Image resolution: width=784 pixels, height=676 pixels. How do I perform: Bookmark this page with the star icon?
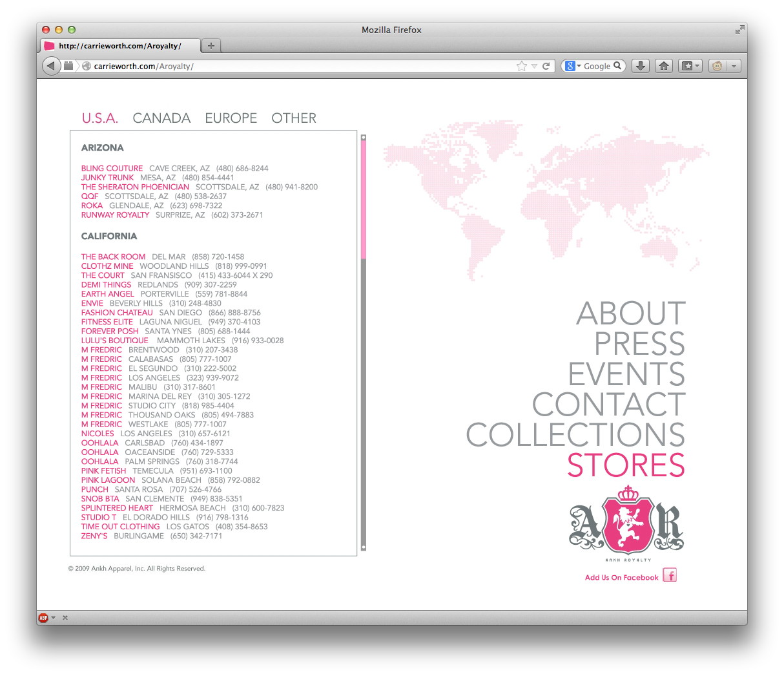(x=522, y=66)
